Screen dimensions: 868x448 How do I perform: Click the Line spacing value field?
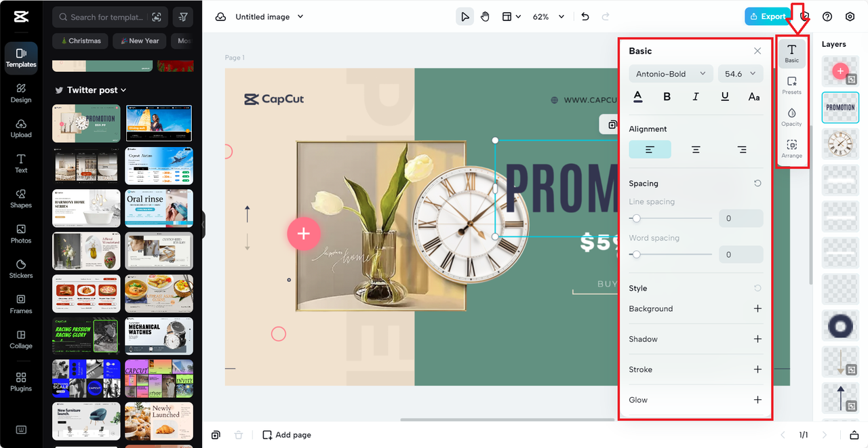tap(741, 218)
